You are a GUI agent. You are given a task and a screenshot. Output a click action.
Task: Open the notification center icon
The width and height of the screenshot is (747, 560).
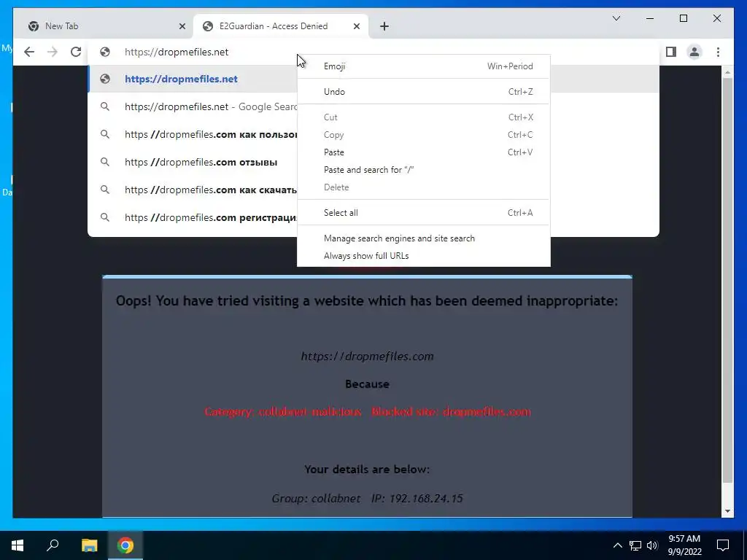[723, 545]
